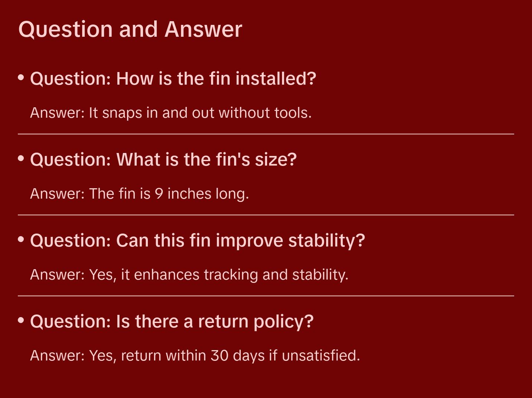Click the bullet before the return policy question
Image resolution: width=532 pixels, height=398 pixels.
[x=21, y=320]
